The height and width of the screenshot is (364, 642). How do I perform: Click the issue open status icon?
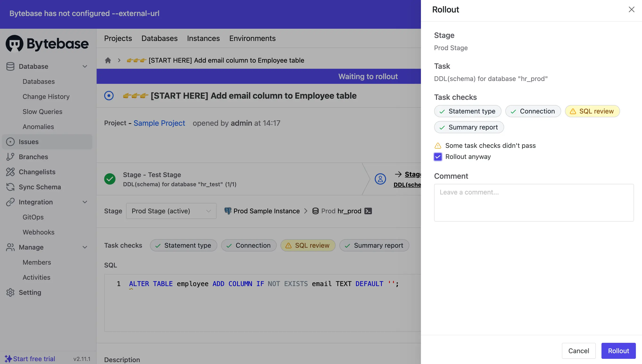[109, 96]
